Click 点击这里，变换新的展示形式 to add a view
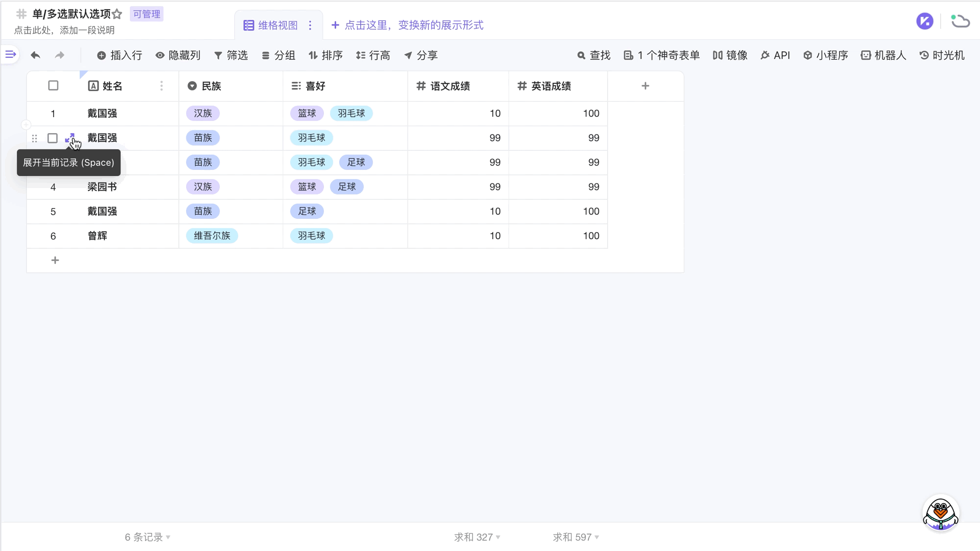 (x=407, y=25)
